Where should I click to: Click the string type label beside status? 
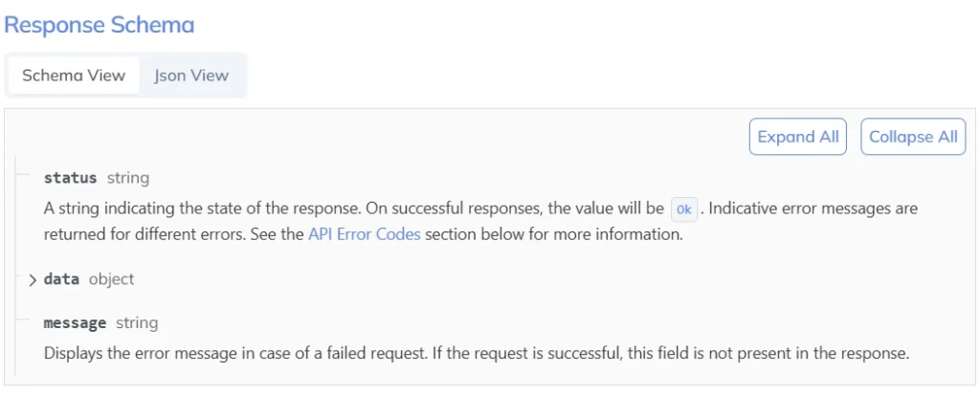tap(128, 178)
